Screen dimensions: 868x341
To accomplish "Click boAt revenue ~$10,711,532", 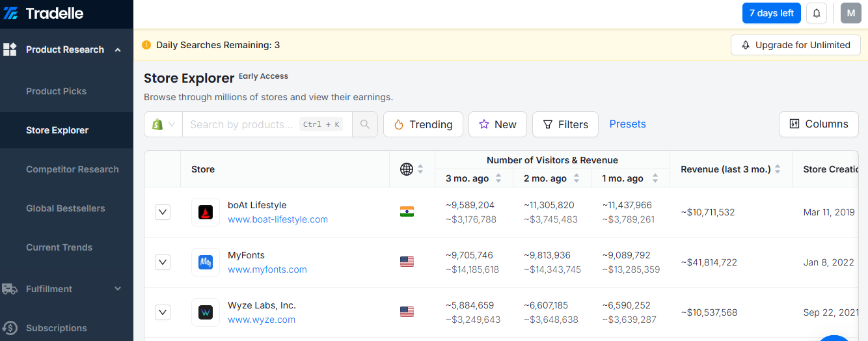I will 708,212.
